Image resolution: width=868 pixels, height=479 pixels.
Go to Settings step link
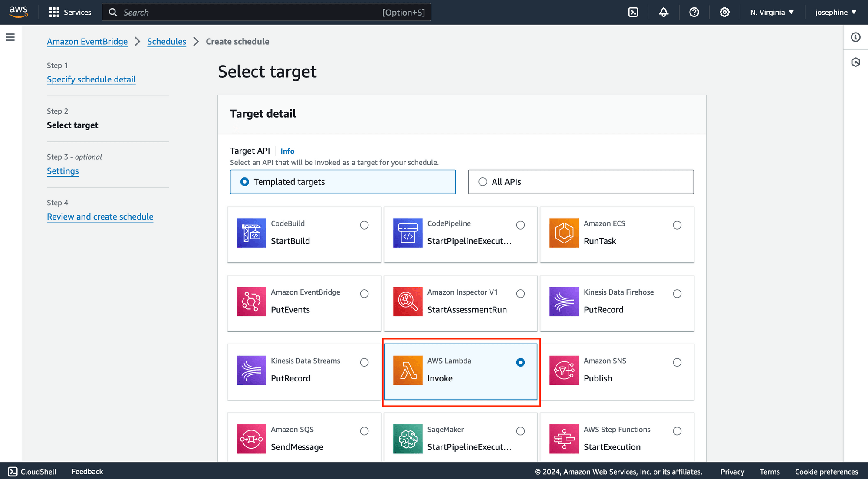point(63,171)
